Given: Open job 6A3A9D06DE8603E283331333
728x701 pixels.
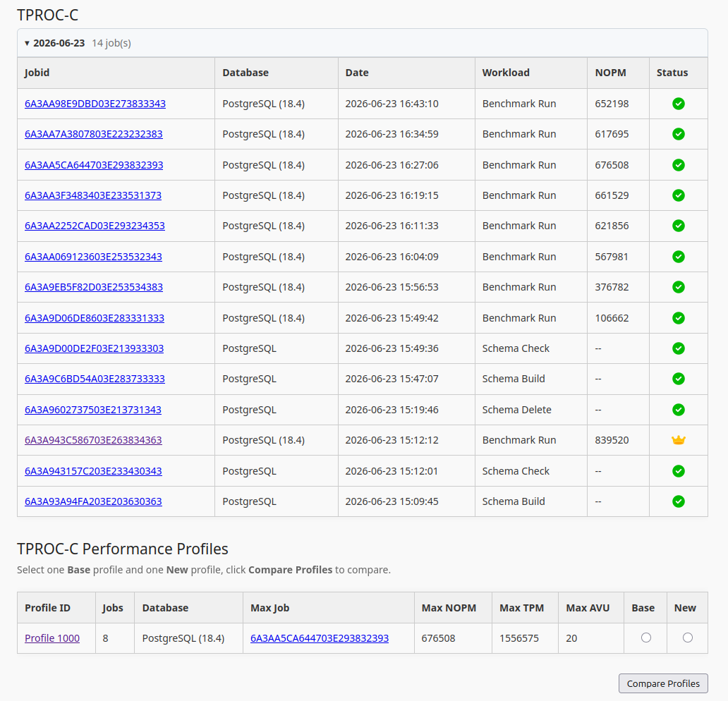Looking at the screenshot, I should 95,318.
